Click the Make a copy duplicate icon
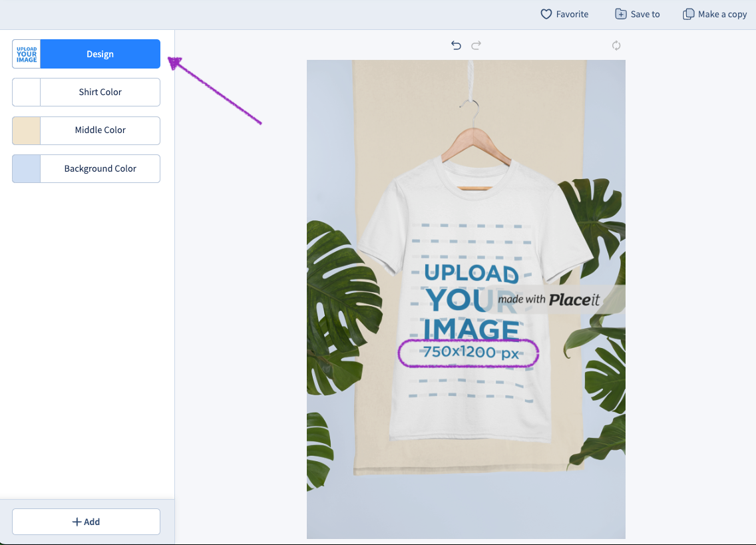Screen dimensions: 756x545 click(x=689, y=14)
